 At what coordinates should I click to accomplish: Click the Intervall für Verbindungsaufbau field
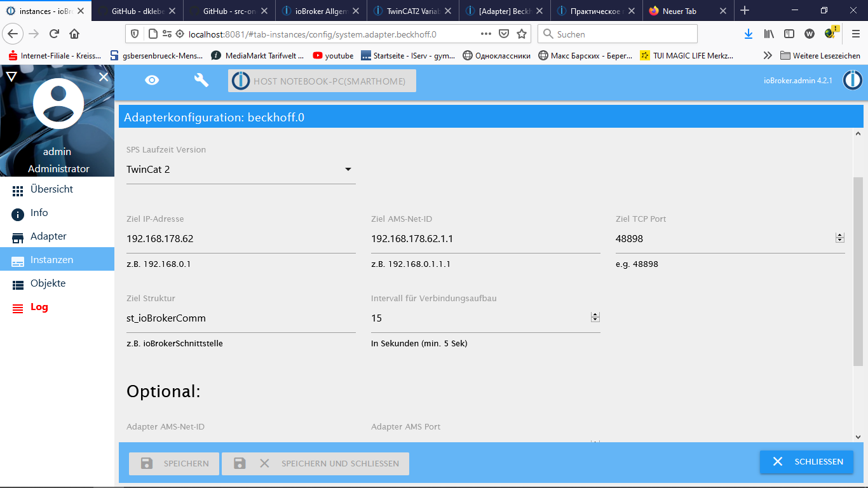pyautogui.click(x=485, y=318)
